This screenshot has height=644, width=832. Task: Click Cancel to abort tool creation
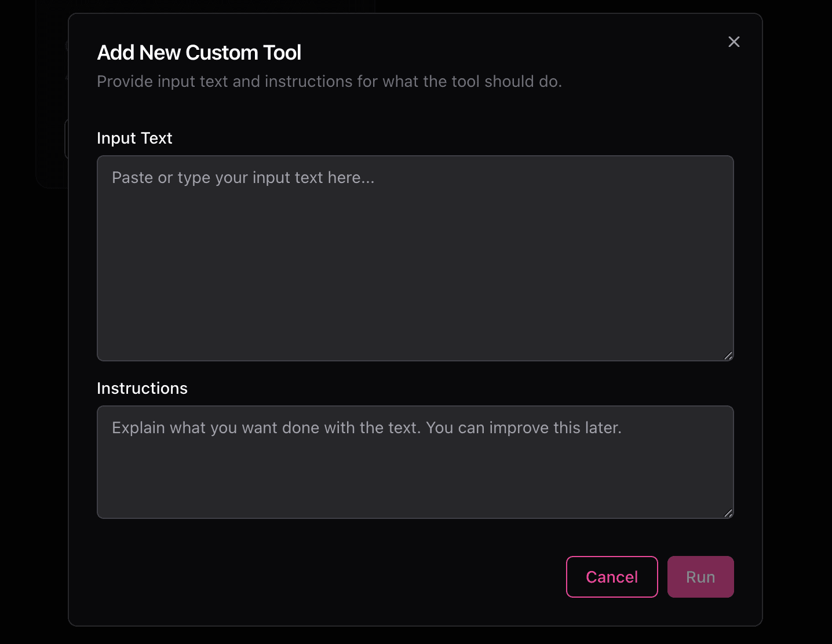612,576
